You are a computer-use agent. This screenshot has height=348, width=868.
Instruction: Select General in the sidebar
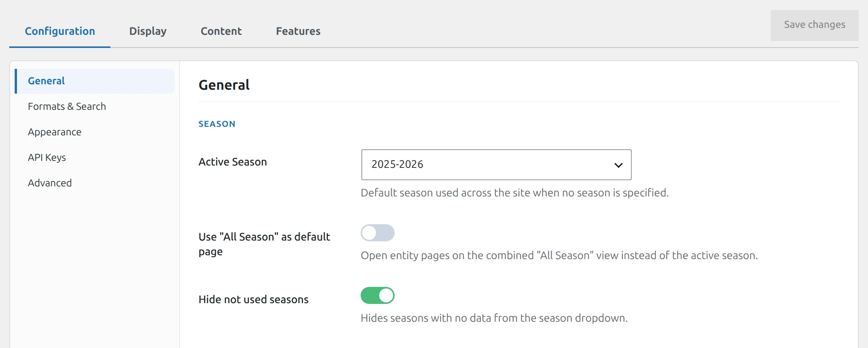coord(95,81)
